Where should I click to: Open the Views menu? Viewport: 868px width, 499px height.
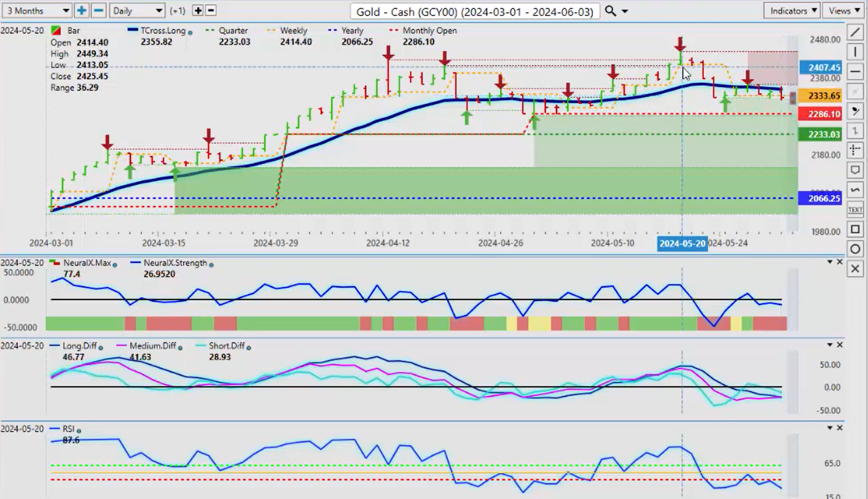point(844,10)
